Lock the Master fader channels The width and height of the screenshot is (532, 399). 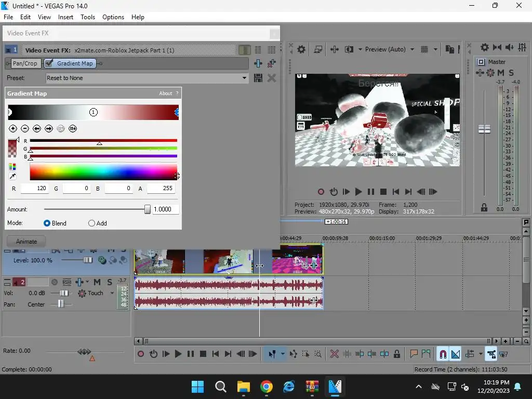(x=484, y=207)
